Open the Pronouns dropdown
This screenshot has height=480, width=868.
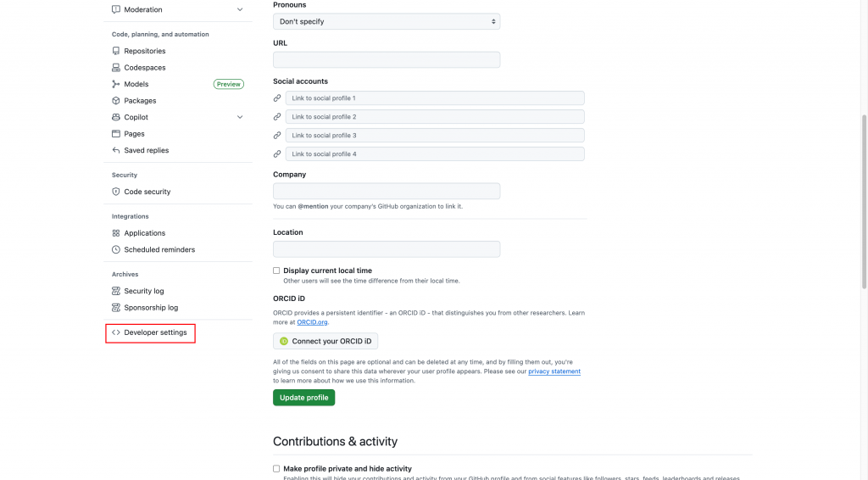(x=387, y=21)
